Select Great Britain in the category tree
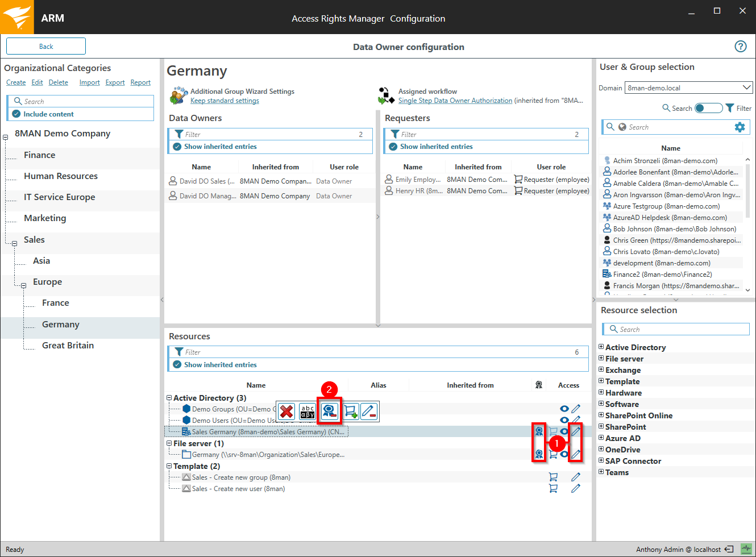The width and height of the screenshot is (756, 557). point(68,346)
